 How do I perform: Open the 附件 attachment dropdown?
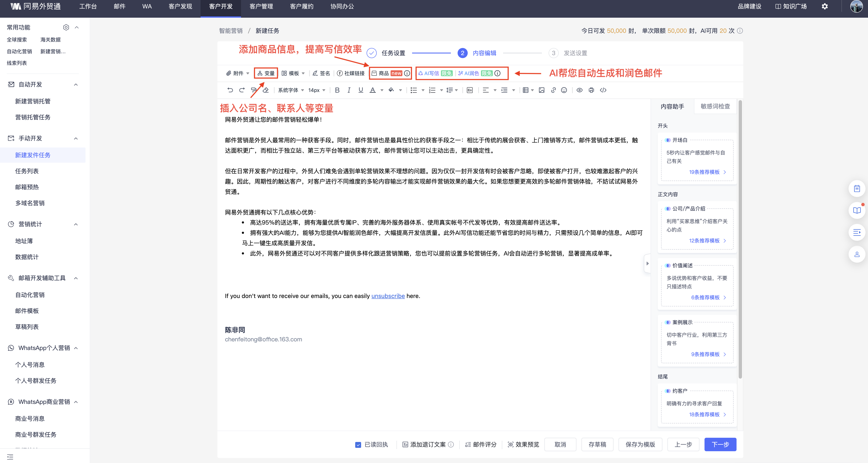click(x=238, y=73)
